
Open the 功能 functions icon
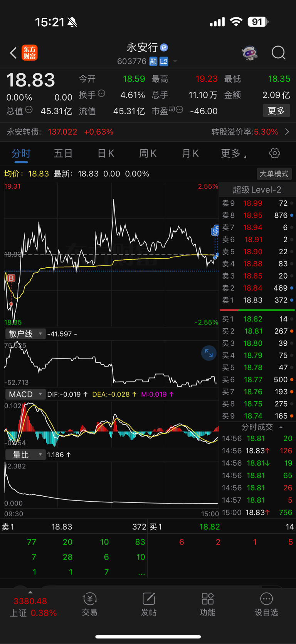click(x=207, y=604)
